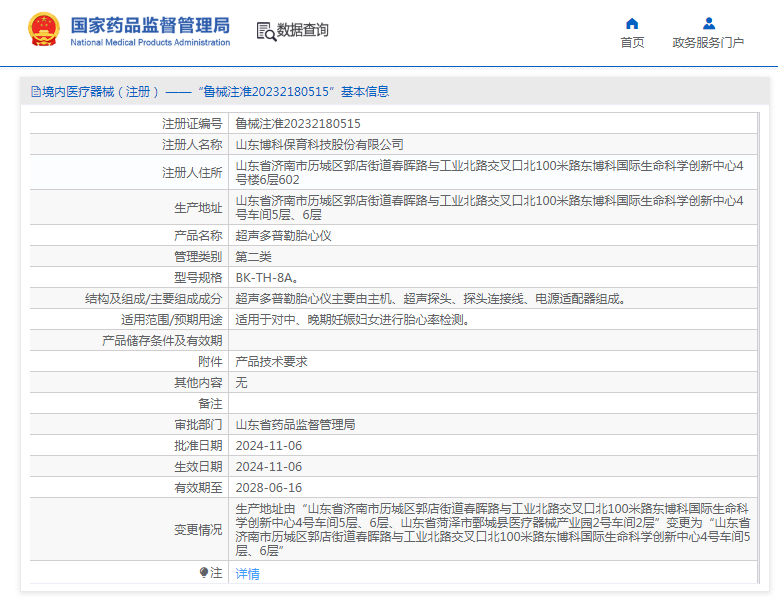Click the 数据查询 heading text

(303, 30)
